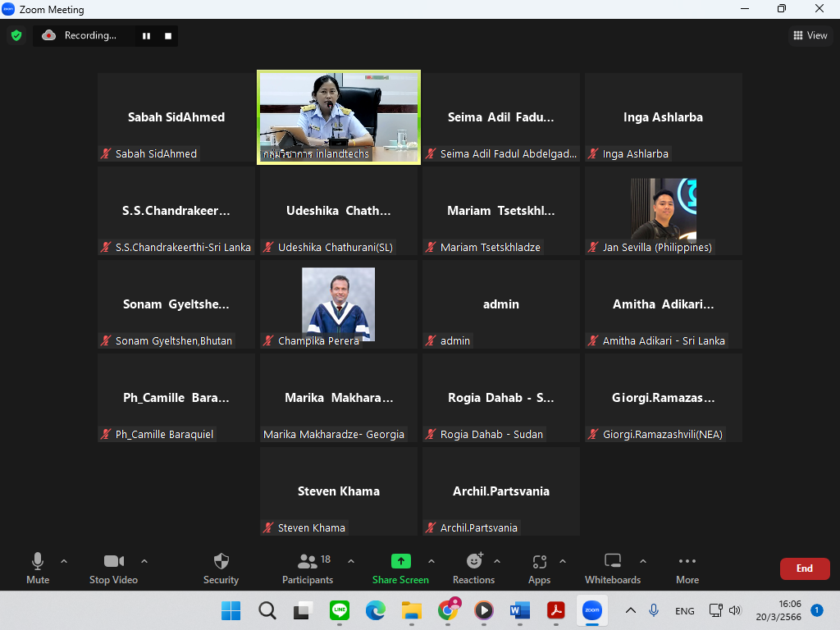Select the กลุ่มวิชาการ inlandtechs video tile
The height and width of the screenshot is (630, 840).
click(x=339, y=117)
